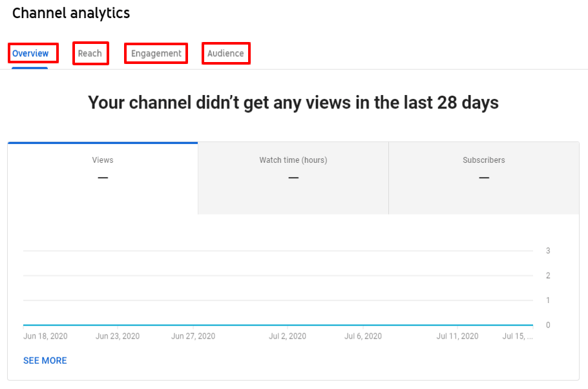Viewport: 588px width, 389px height.
Task: Click the Channel analytics page title
Action: pyautogui.click(x=71, y=13)
